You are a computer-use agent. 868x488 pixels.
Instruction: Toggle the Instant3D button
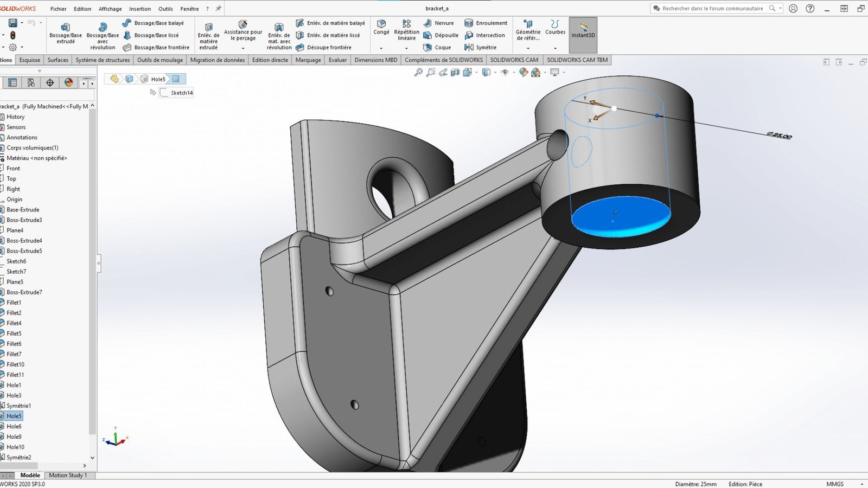[583, 35]
